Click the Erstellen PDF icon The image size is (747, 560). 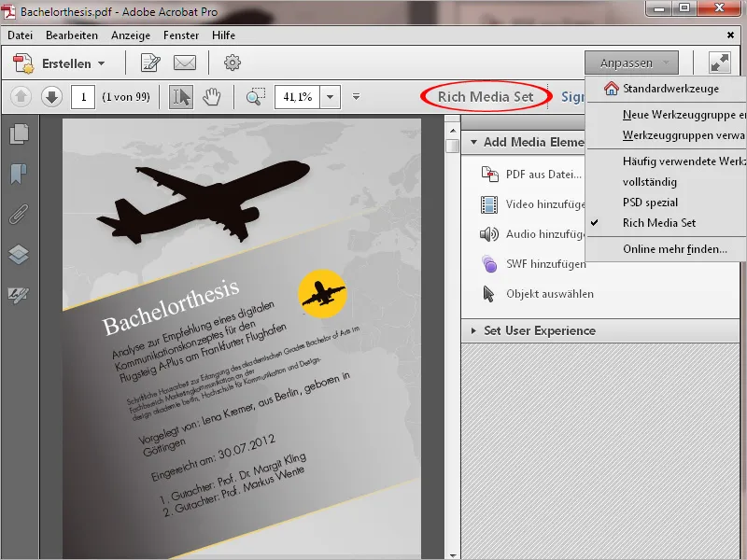(x=22, y=63)
